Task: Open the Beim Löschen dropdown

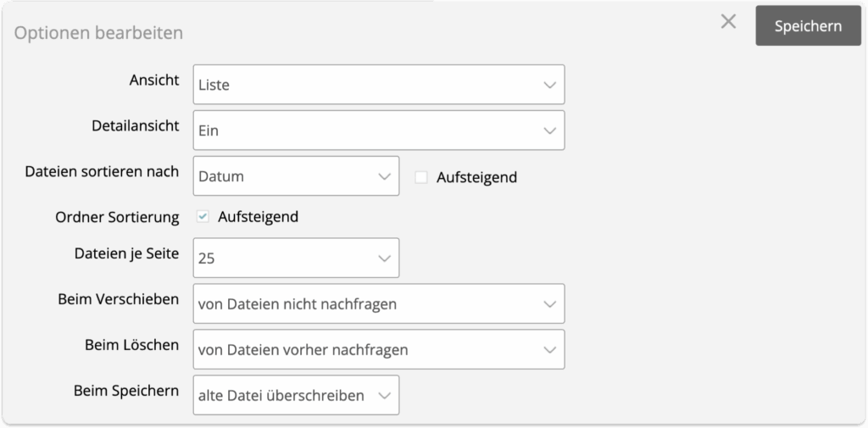Action: (x=378, y=349)
